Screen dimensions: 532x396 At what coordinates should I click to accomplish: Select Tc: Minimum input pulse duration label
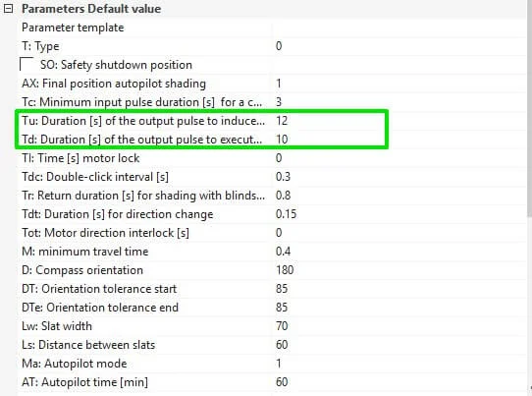[141, 102]
